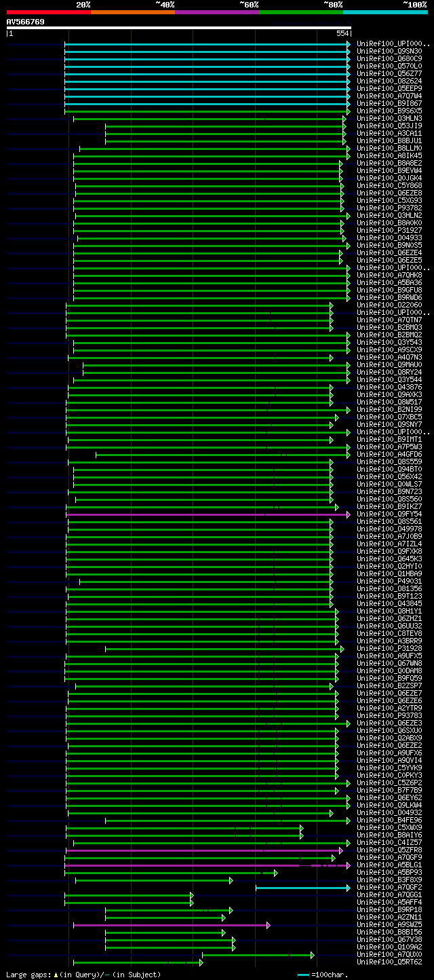Click the orange ~40% identity legend segment
Viewport: 434px width, 980px height.
tap(132, 12)
